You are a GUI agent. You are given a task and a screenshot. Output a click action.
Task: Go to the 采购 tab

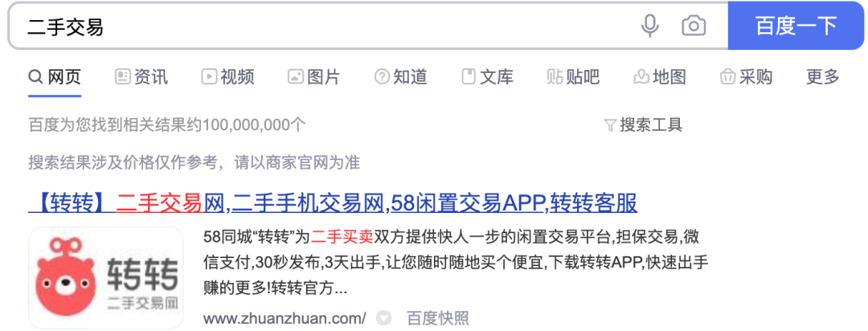(x=746, y=77)
